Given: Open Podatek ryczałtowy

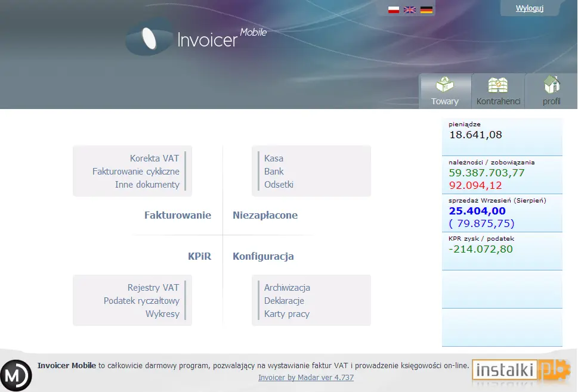Looking at the screenshot, I should (x=141, y=301).
